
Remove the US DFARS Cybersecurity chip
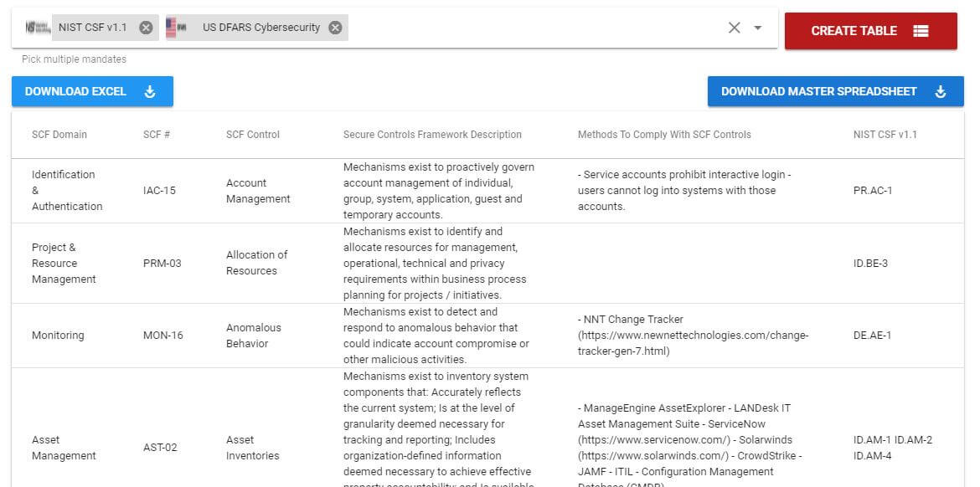pos(335,28)
